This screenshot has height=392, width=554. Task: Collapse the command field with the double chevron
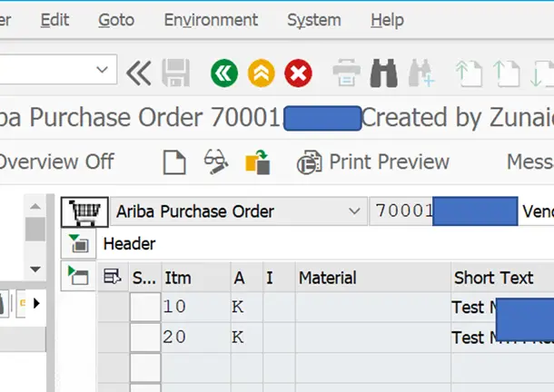tap(138, 73)
